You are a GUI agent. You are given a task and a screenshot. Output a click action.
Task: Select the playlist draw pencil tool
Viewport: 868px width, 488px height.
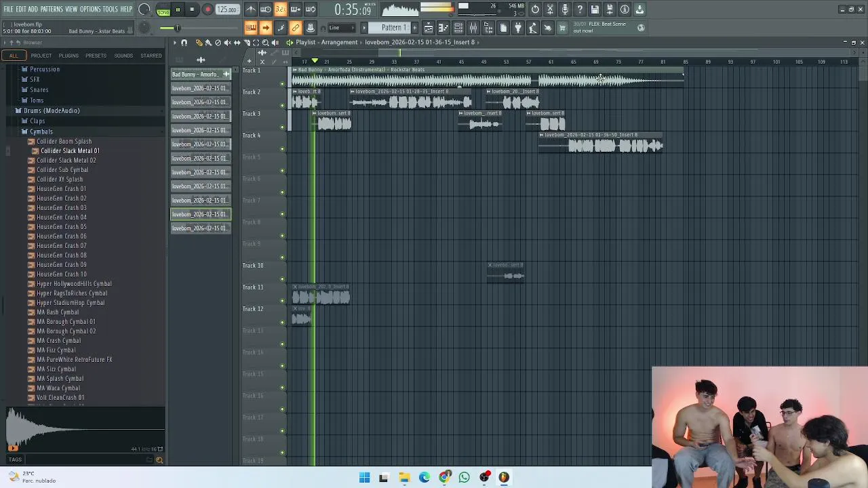click(199, 42)
